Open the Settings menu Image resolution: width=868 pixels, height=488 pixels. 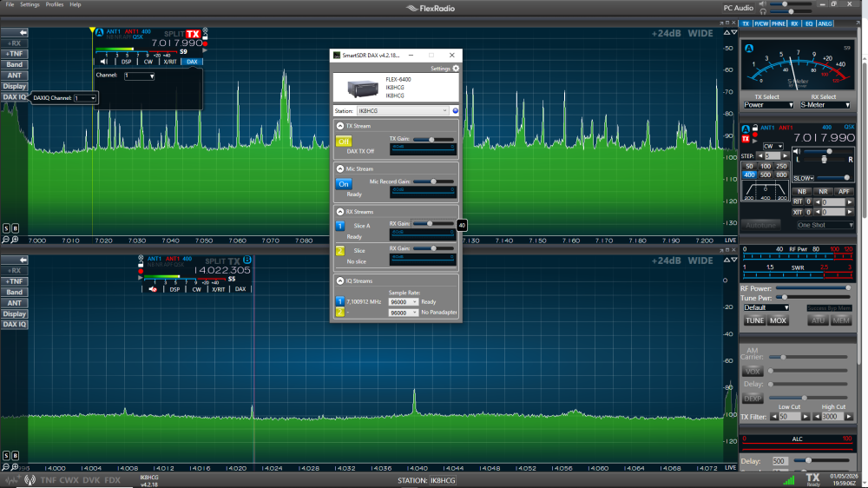click(30, 4)
